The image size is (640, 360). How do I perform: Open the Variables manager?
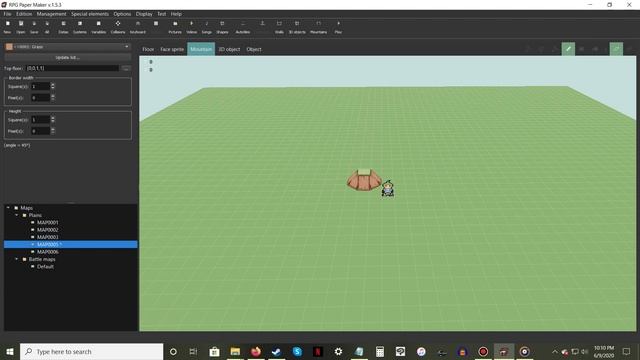coord(98,27)
